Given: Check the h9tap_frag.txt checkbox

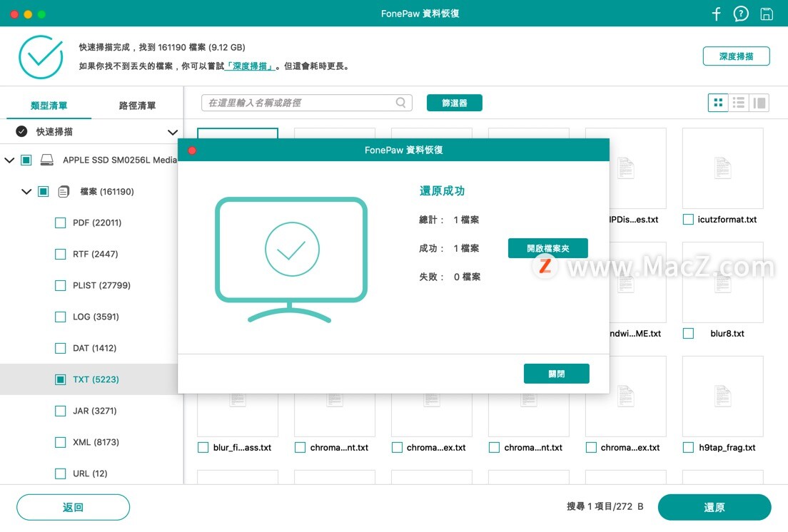Looking at the screenshot, I should coord(689,447).
